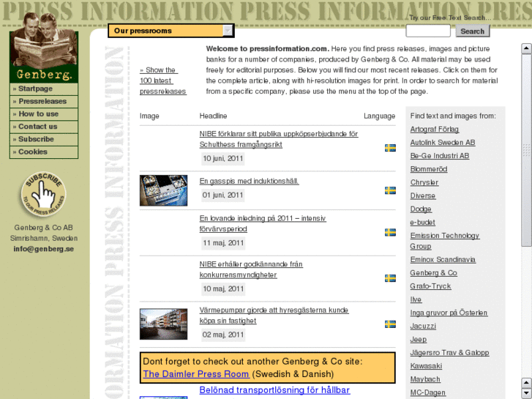532x399 pixels.
Task: Open Inga gruvor på Österlen link
Action: (x=449, y=313)
